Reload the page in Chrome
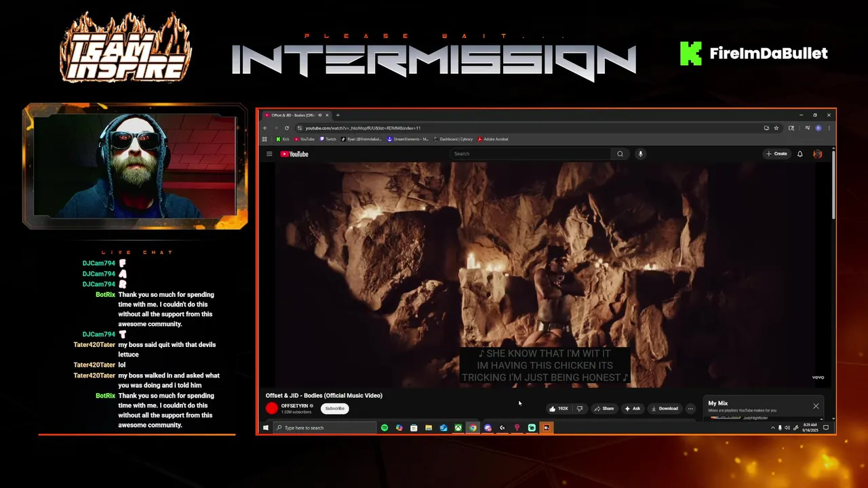 click(287, 128)
